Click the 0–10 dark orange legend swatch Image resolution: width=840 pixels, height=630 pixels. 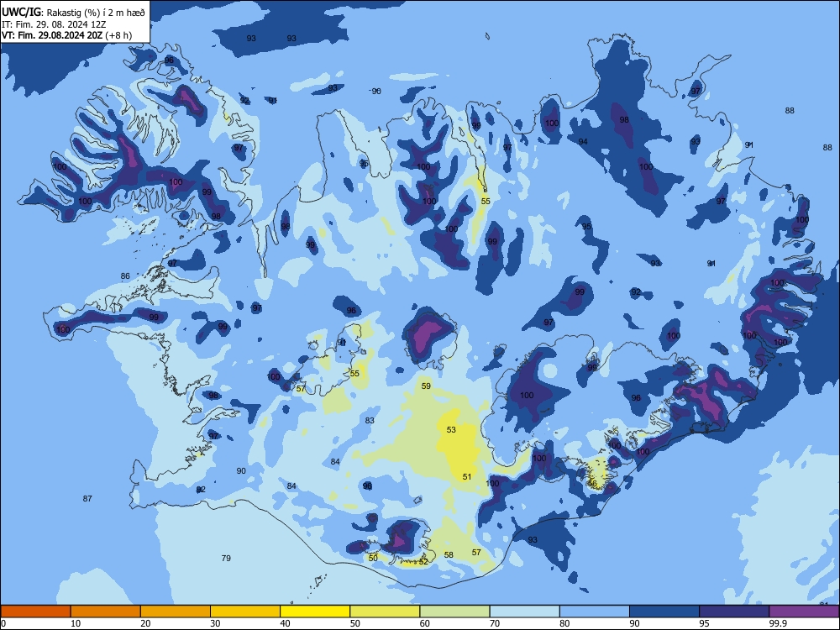[36, 612]
